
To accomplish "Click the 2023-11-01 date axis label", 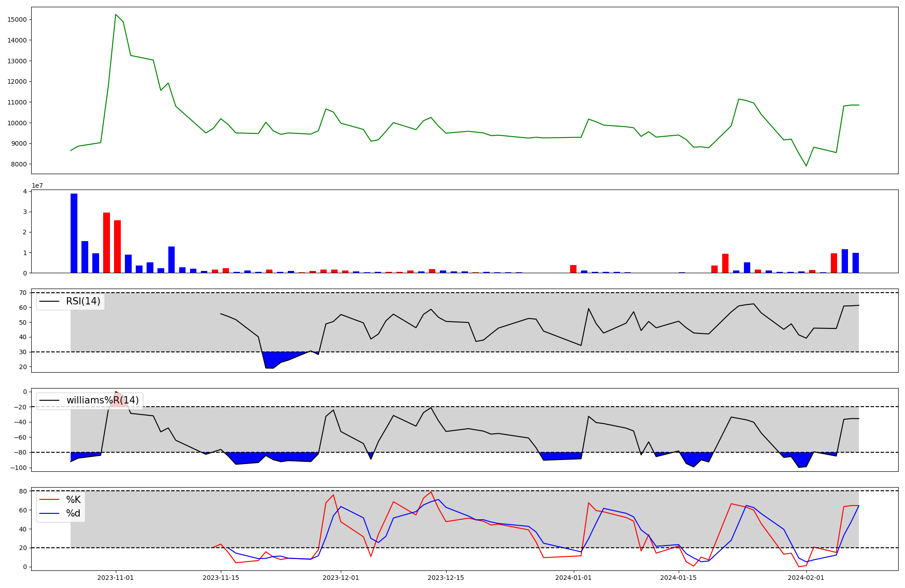I will [116, 578].
